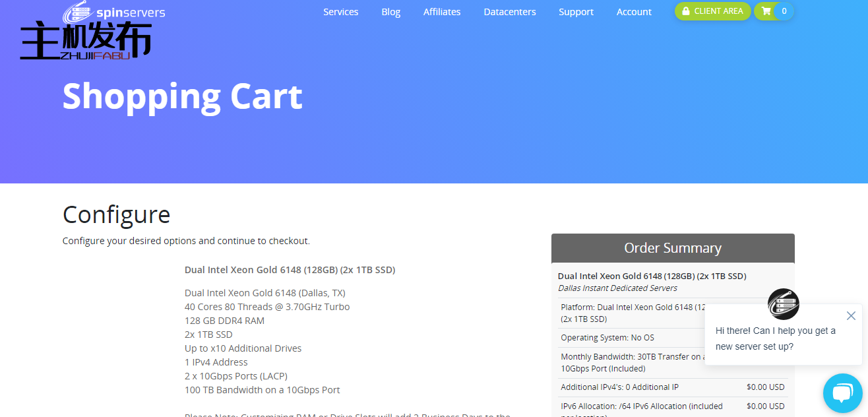The height and width of the screenshot is (417, 868).
Task: Click the chat agent avatar icon
Action: [783, 304]
